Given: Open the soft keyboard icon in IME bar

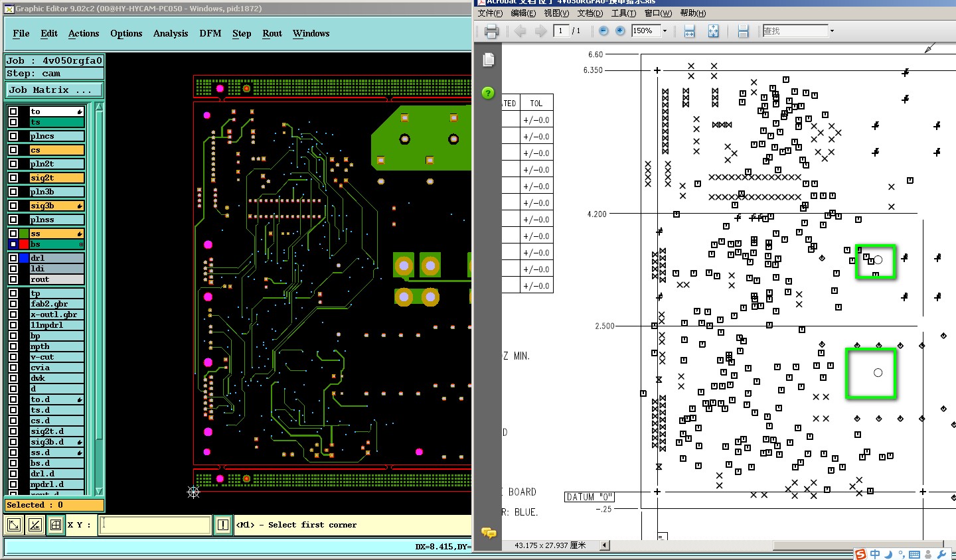Looking at the screenshot, I should (914, 555).
